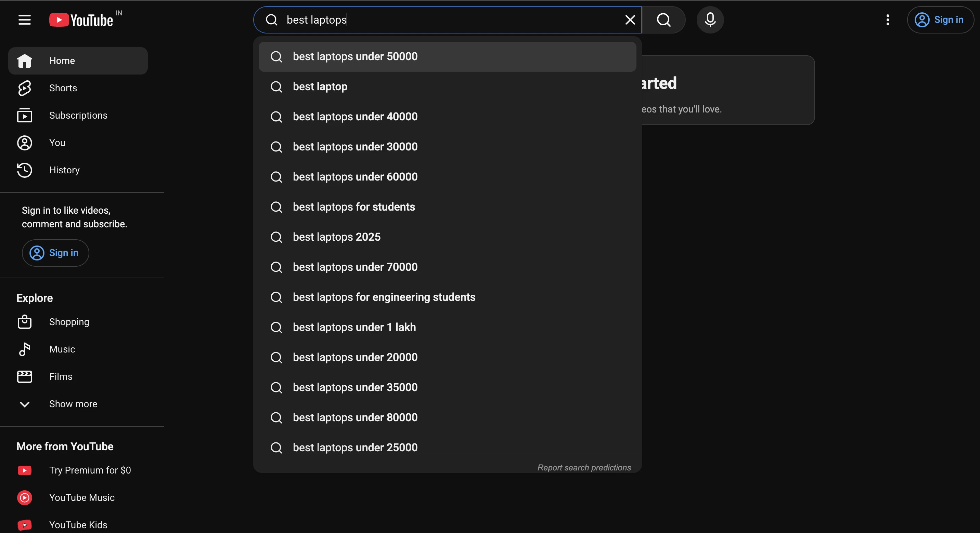Expand Show more under Explore
This screenshot has width=980, height=533.
pos(78,404)
